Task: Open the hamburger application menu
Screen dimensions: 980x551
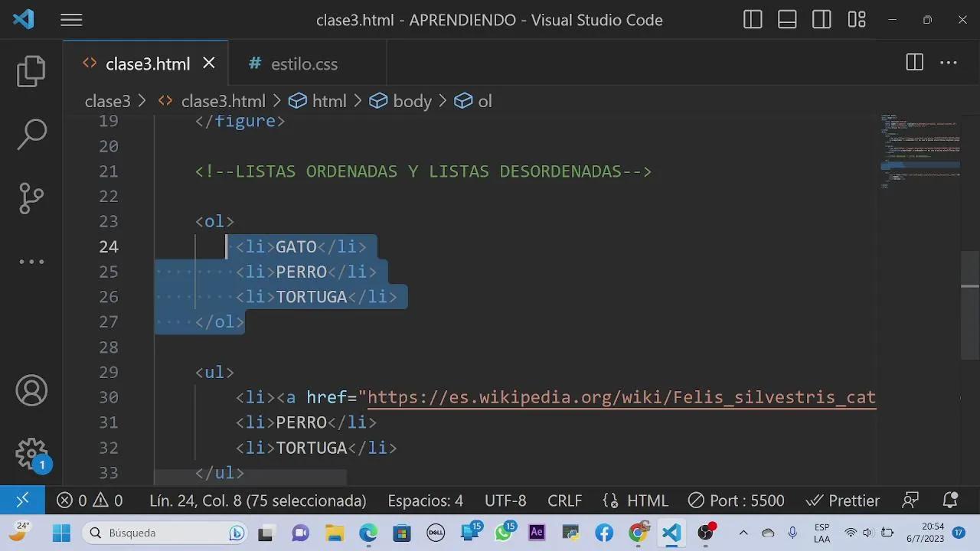Action: (x=71, y=21)
